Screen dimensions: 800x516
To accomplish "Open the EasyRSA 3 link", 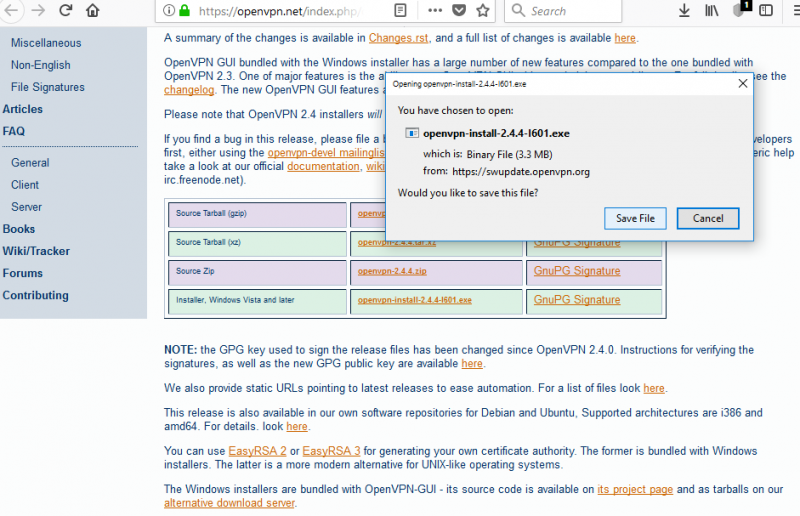I will [331, 451].
